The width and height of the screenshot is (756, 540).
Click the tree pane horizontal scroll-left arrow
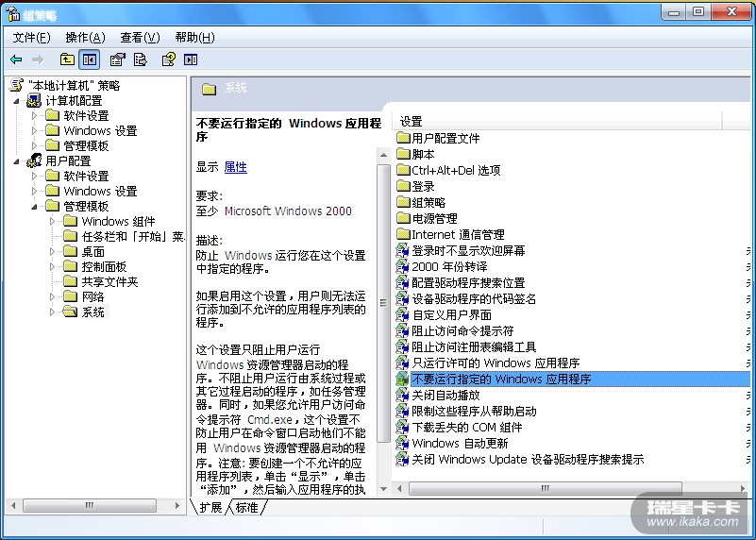pos(13,505)
